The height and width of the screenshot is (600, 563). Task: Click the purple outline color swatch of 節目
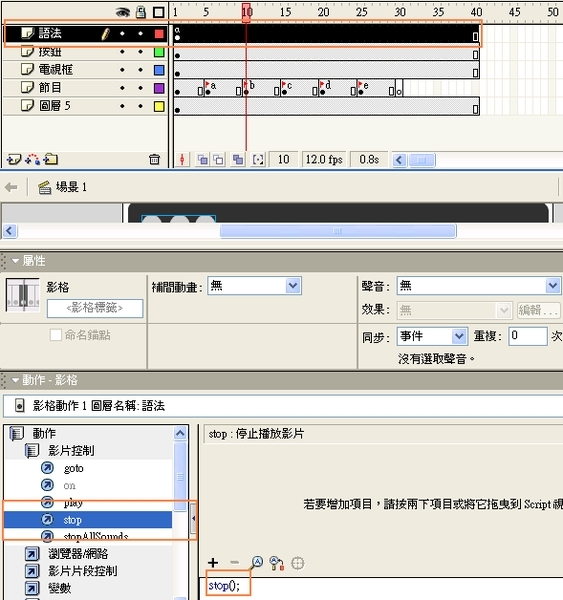click(159, 88)
